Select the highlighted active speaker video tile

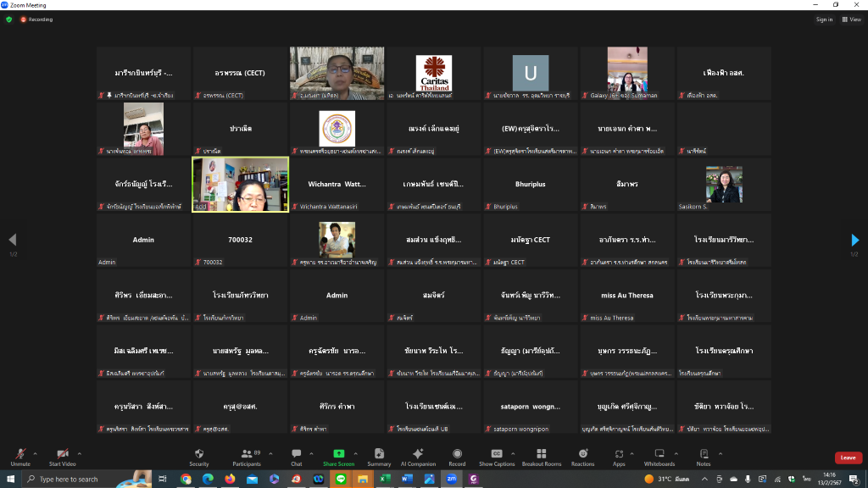[x=240, y=184]
